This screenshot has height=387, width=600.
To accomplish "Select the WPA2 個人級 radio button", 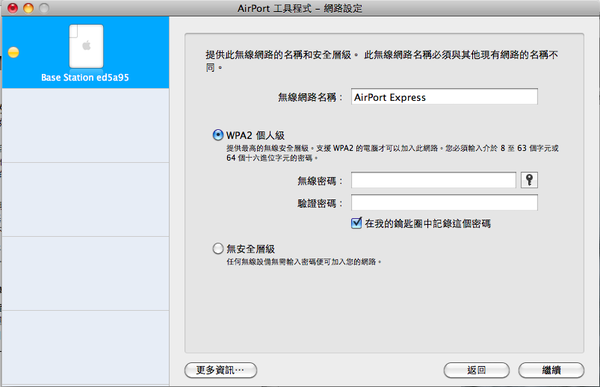I will (218, 135).
